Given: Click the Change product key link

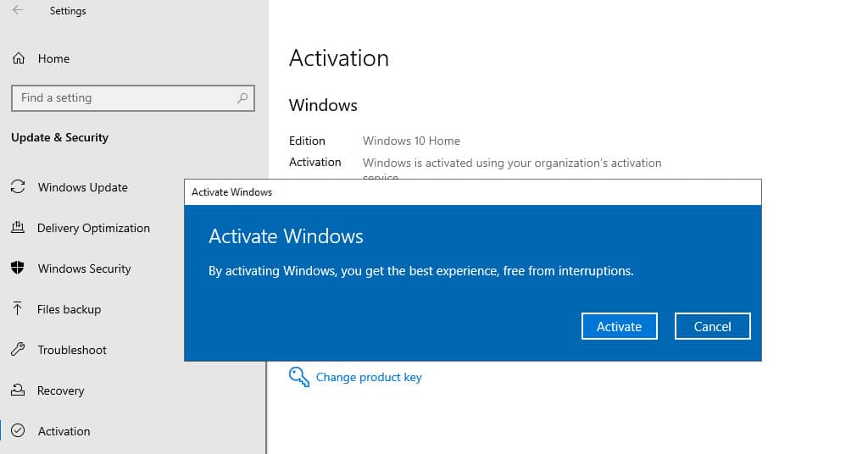Looking at the screenshot, I should click(x=369, y=377).
